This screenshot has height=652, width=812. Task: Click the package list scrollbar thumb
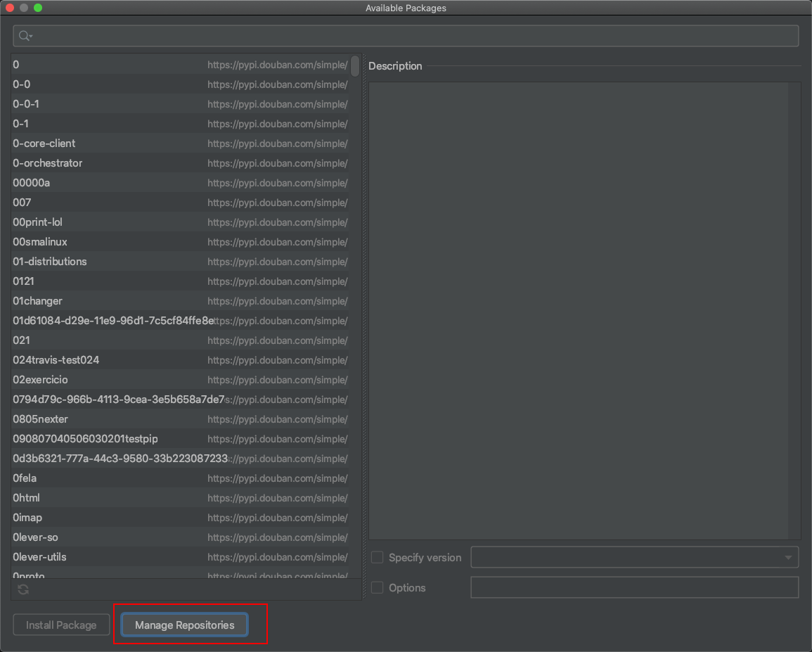pos(355,66)
